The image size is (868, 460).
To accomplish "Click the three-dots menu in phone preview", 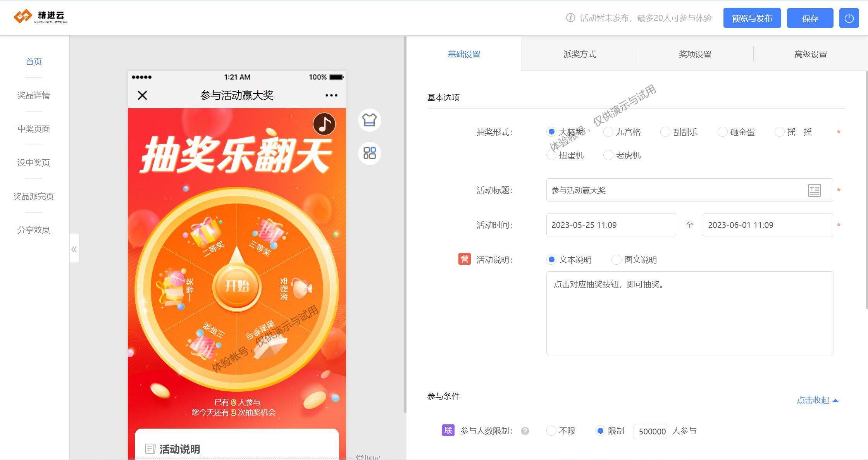I will point(331,95).
